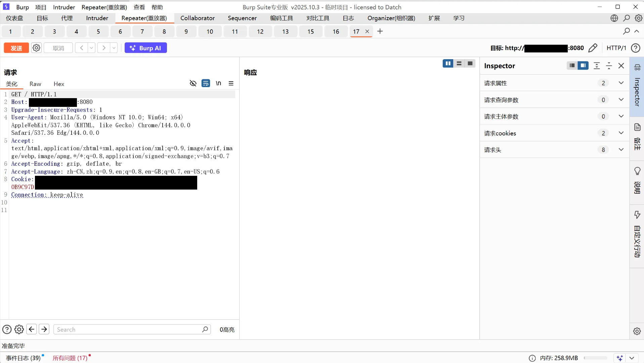Close the Inspector panel
This screenshot has width=644, height=363.
pos(621,66)
